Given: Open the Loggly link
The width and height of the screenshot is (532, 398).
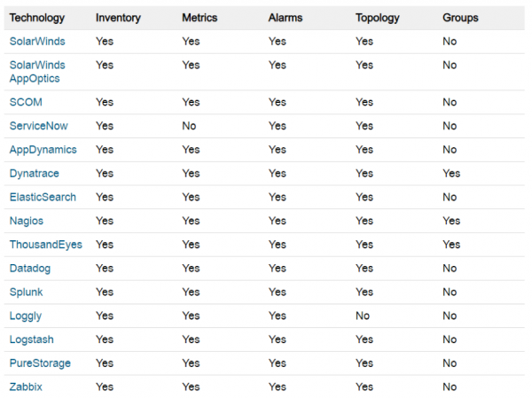Looking at the screenshot, I should point(26,316).
